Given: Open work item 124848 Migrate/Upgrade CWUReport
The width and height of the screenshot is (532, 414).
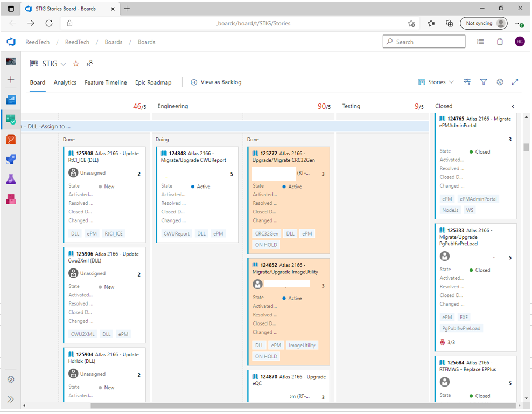Looking at the screenshot, I should 193,156.
